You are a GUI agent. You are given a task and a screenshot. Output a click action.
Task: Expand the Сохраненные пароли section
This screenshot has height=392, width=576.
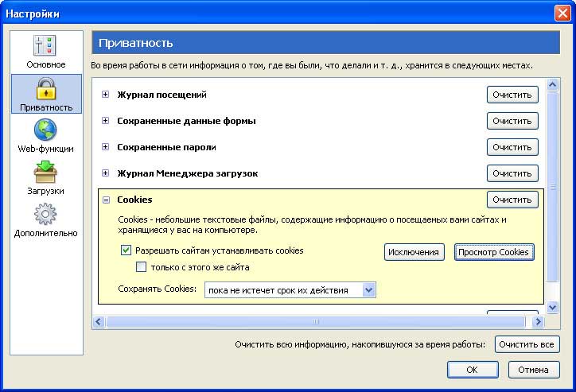tap(106, 147)
